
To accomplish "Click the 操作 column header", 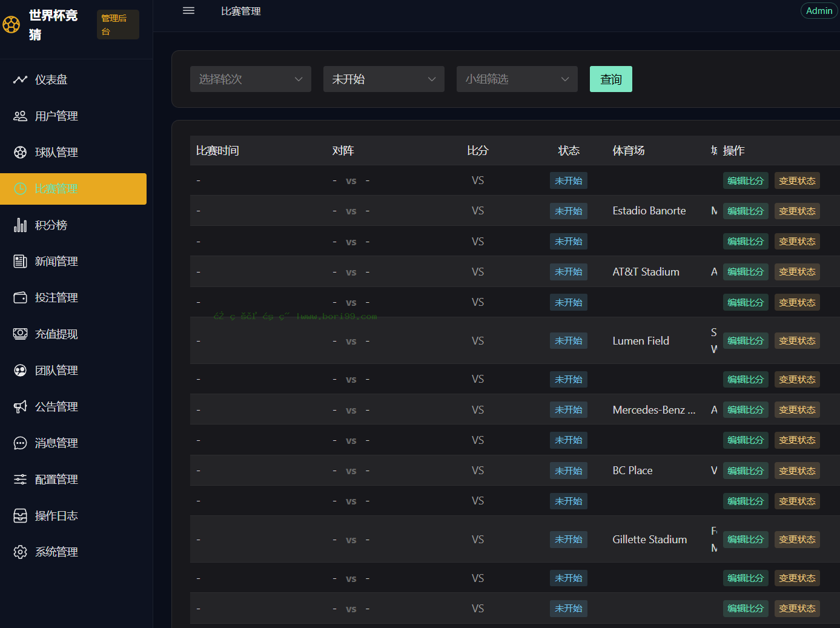I will coord(733,151).
